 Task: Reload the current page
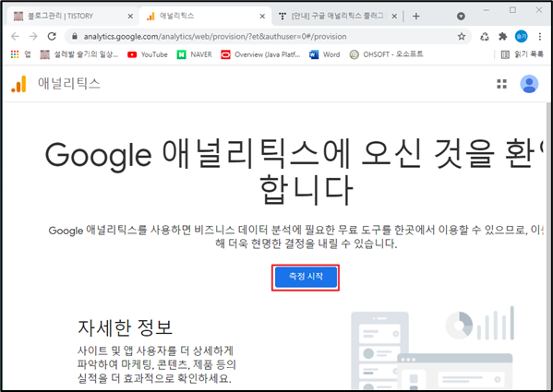(x=52, y=36)
